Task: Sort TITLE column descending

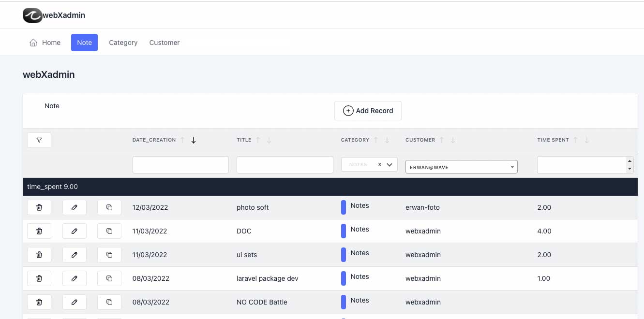Action: (x=269, y=140)
